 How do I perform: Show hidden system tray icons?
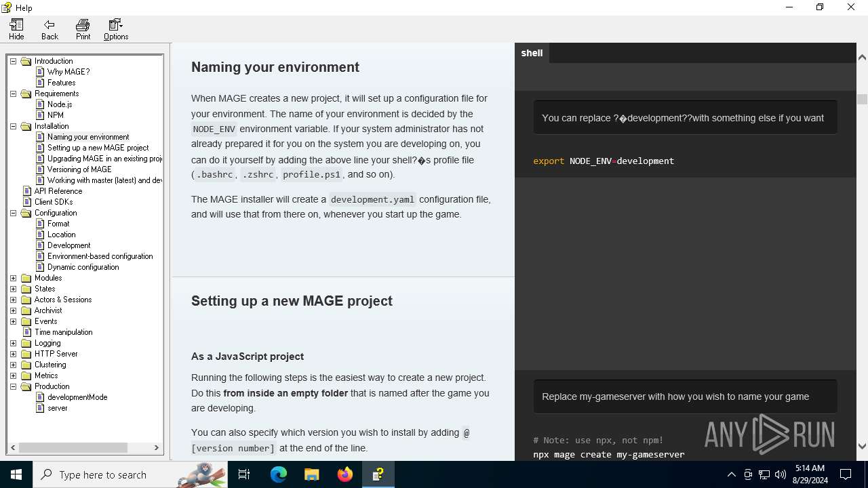pyautogui.click(x=731, y=474)
